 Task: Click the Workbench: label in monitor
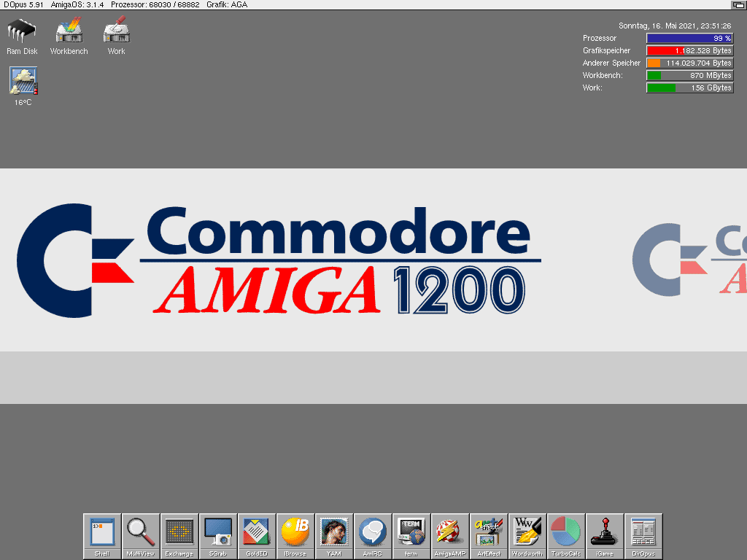tap(602, 75)
